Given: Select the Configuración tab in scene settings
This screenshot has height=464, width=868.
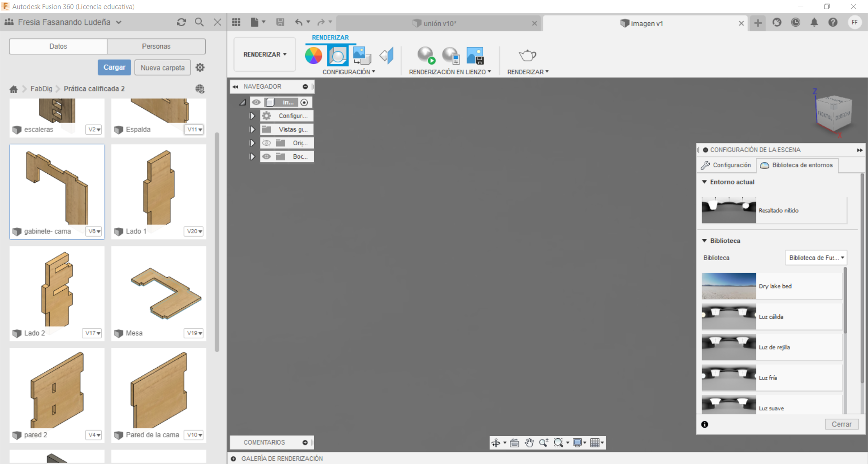Looking at the screenshot, I should click(726, 165).
